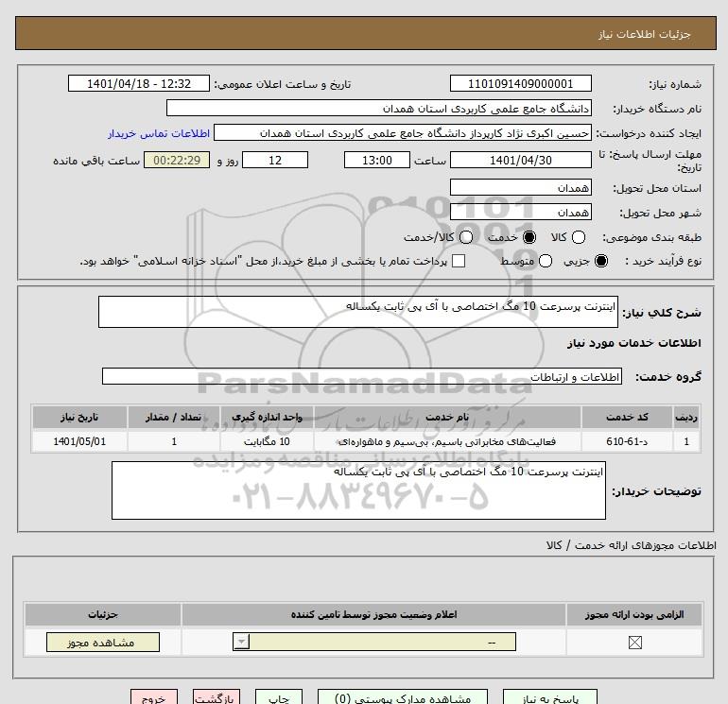Click the اعلام وضعیت مجوز column header
728x704 pixels.
click(x=373, y=614)
